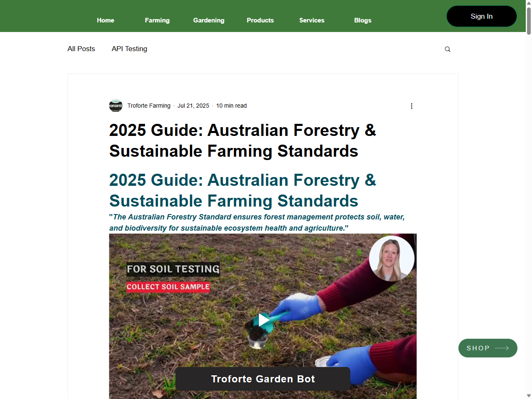This screenshot has height=399, width=532.
Task: Click the Troforte Farming author avatar
Action: tap(116, 106)
